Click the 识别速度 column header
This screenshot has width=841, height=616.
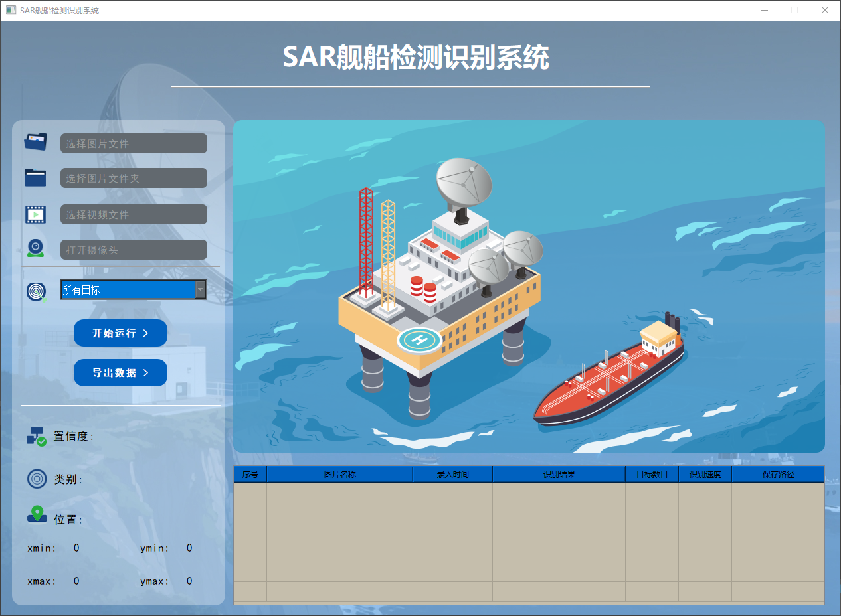click(x=705, y=474)
